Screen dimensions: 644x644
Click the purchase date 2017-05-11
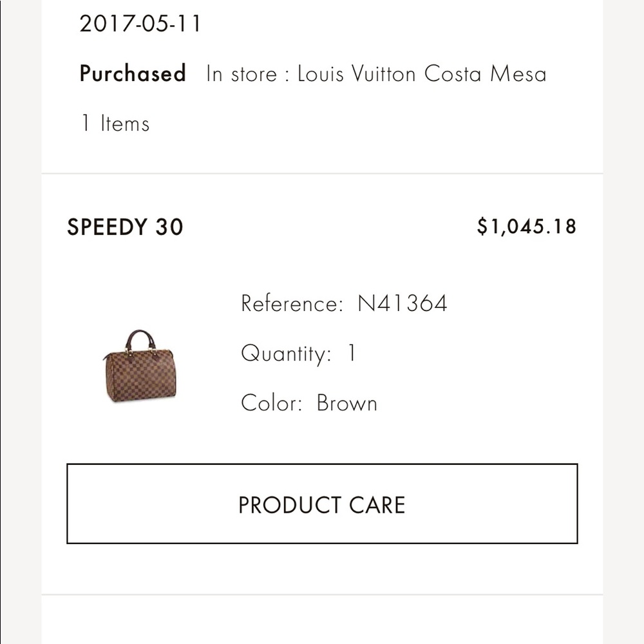pos(140,24)
